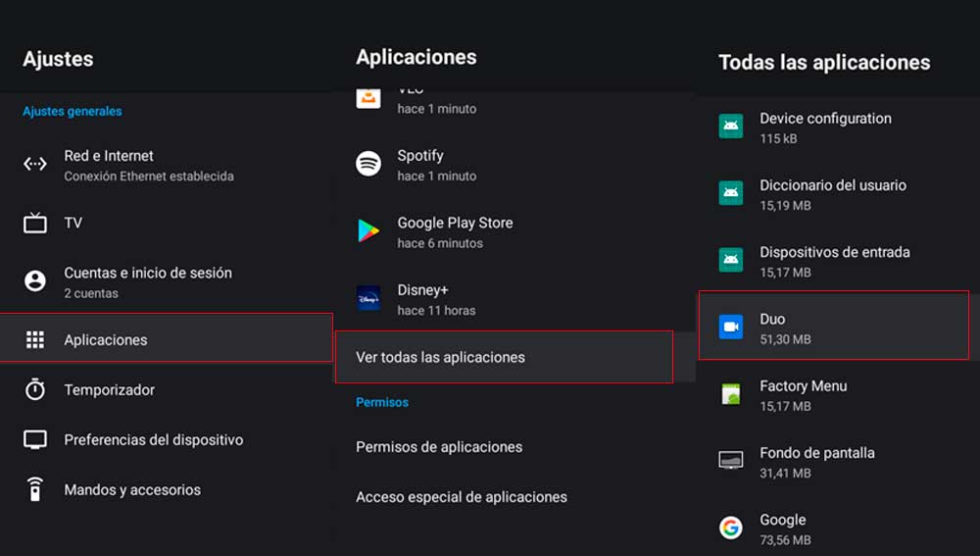Click the Duo video camera icon

(731, 327)
